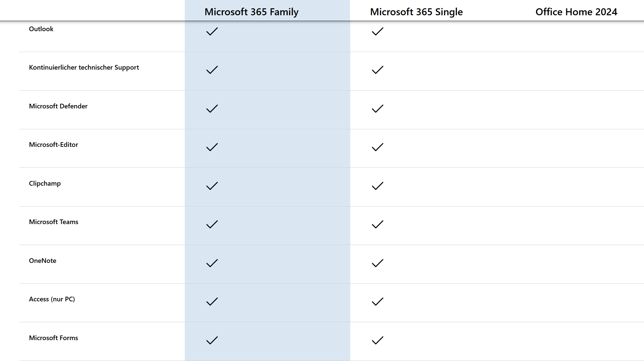
Task: Select the Office Home 2024 column header
Action: (576, 12)
